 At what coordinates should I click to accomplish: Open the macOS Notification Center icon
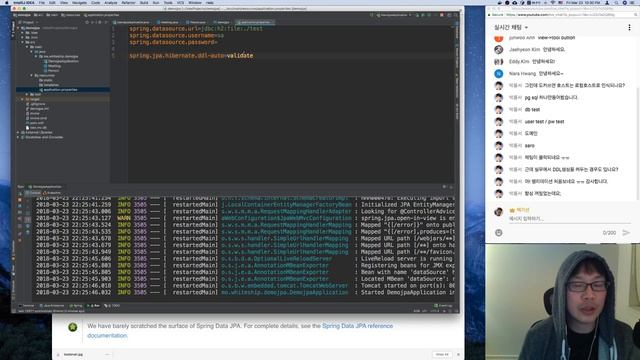pos(633,2)
